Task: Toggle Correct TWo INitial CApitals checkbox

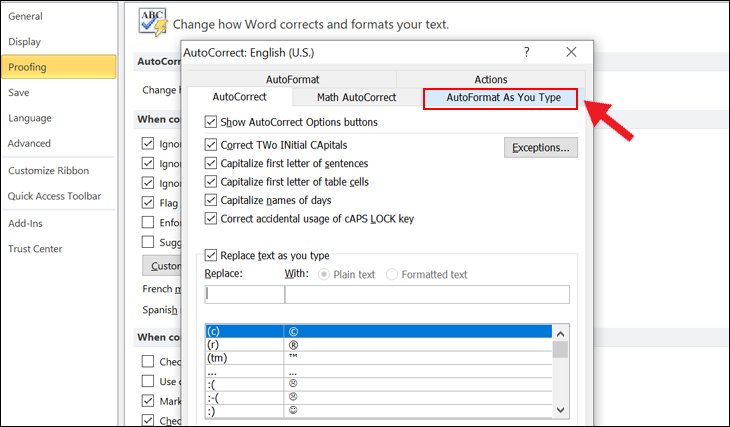Action: [211, 145]
